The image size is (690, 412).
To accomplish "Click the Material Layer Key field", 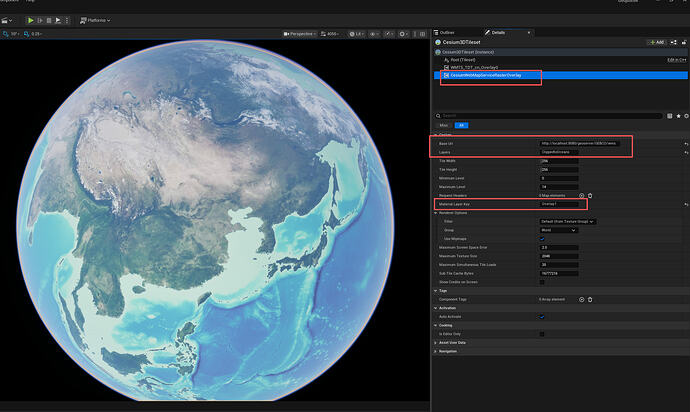I will pyautogui.click(x=562, y=204).
